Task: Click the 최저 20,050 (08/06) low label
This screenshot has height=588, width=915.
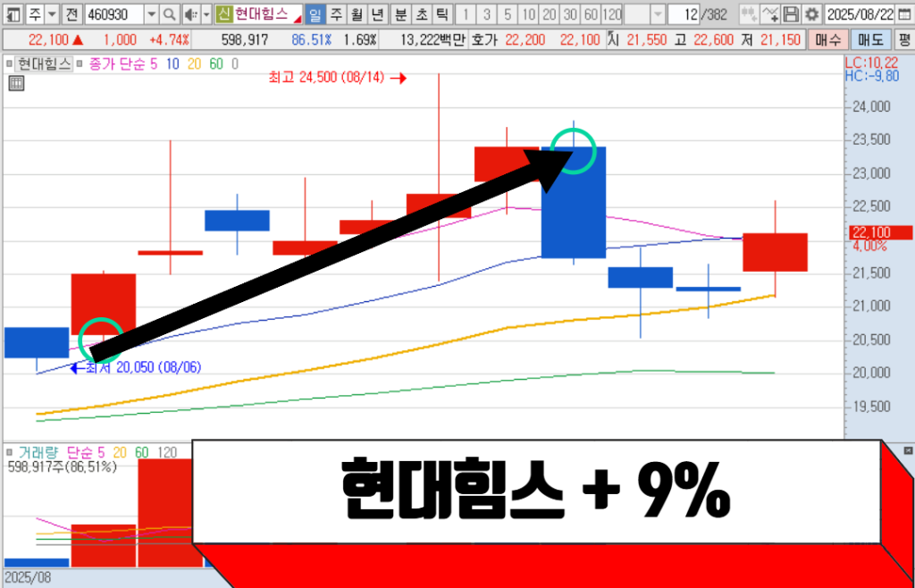Action: pos(144,367)
